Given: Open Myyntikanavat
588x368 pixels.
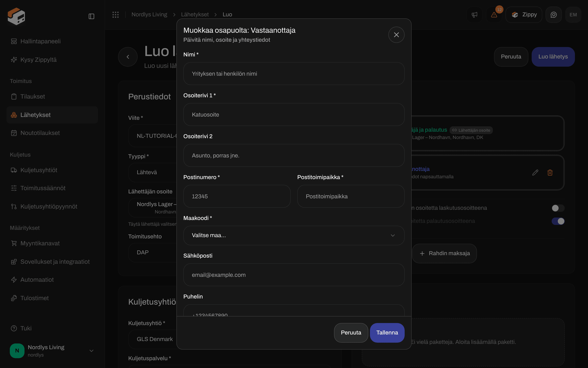Looking at the screenshot, I should pyautogui.click(x=52, y=243).
